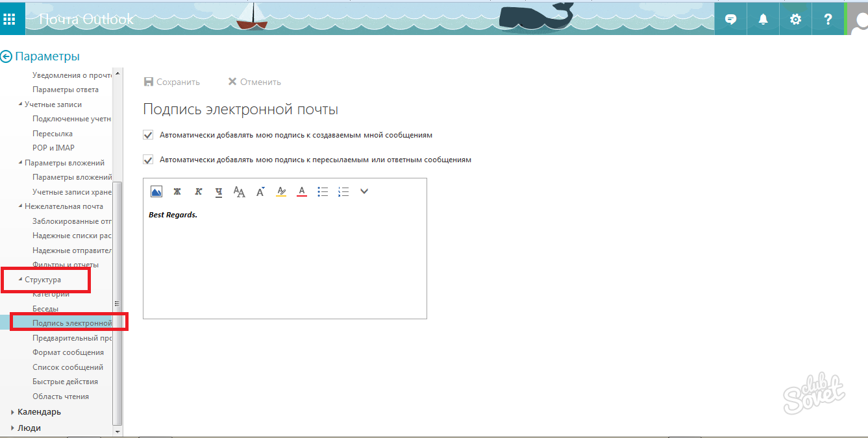Click the help question mark icon
Viewport: 868px width, 438px height.
tap(828, 19)
